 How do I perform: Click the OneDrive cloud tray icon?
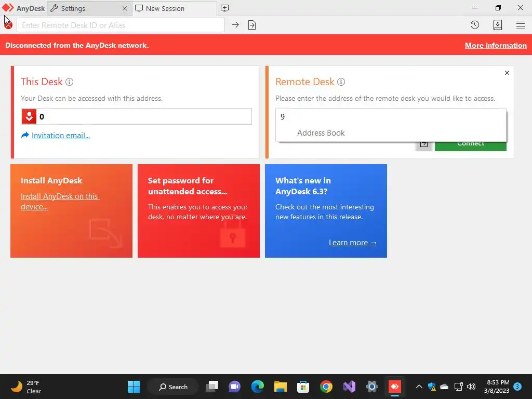click(444, 387)
